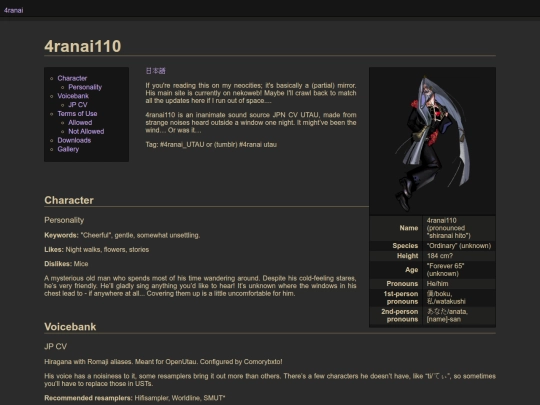Go to Personality in the contents list
540x405 pixels.
pyautogui.click(x=85, y=87)
